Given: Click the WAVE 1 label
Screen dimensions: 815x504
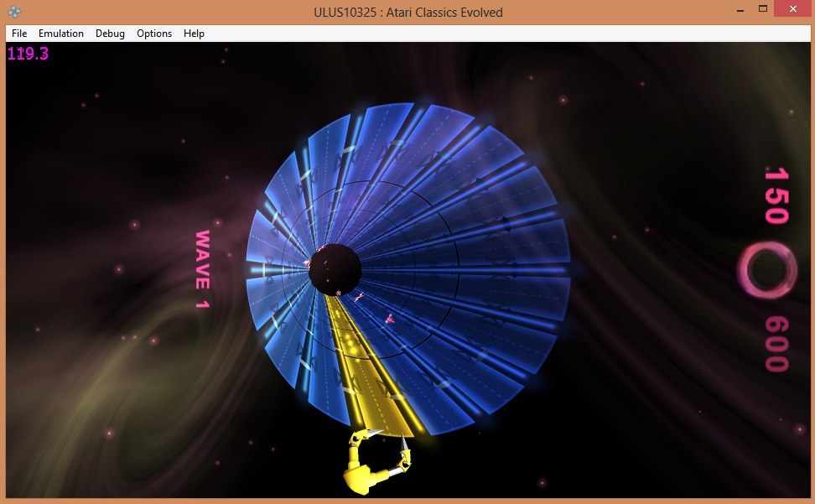Looking at the screenshot, I should [202, 270].
